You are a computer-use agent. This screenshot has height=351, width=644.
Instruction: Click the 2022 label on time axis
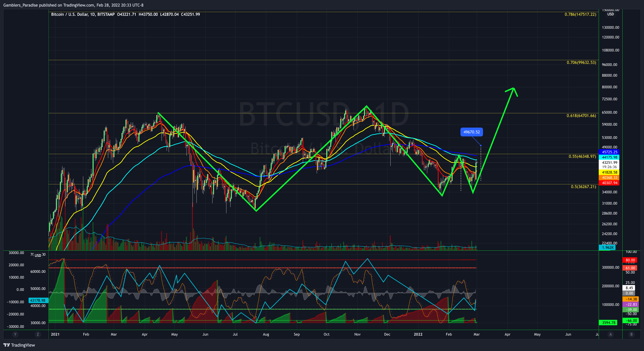click(x=418, y=334)
